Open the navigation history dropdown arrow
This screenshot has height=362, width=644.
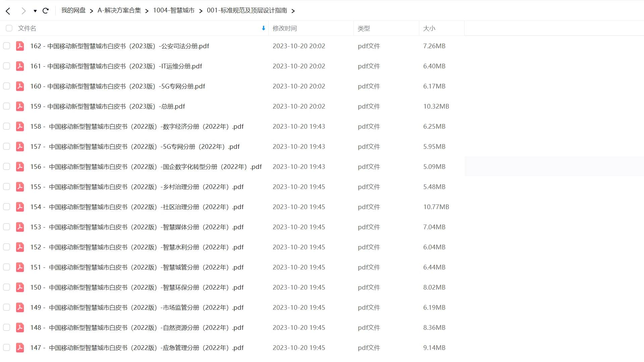click(x=35, y=11)
